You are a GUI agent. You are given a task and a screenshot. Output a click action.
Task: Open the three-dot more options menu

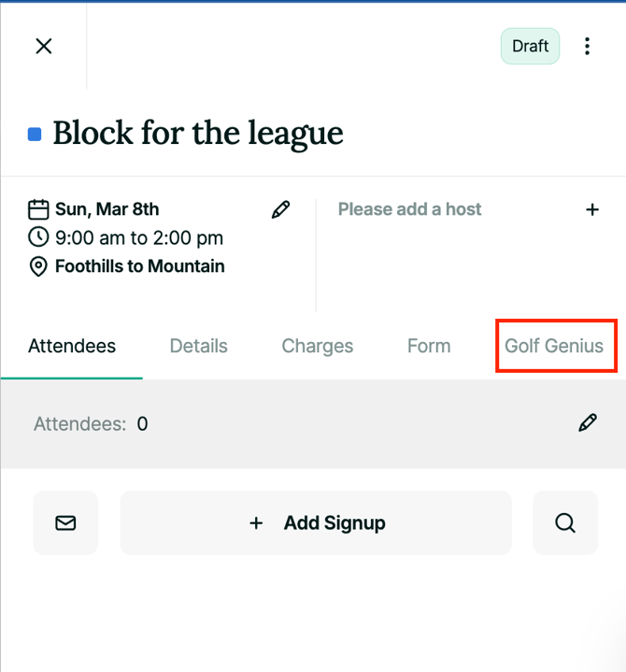(587, 46)
